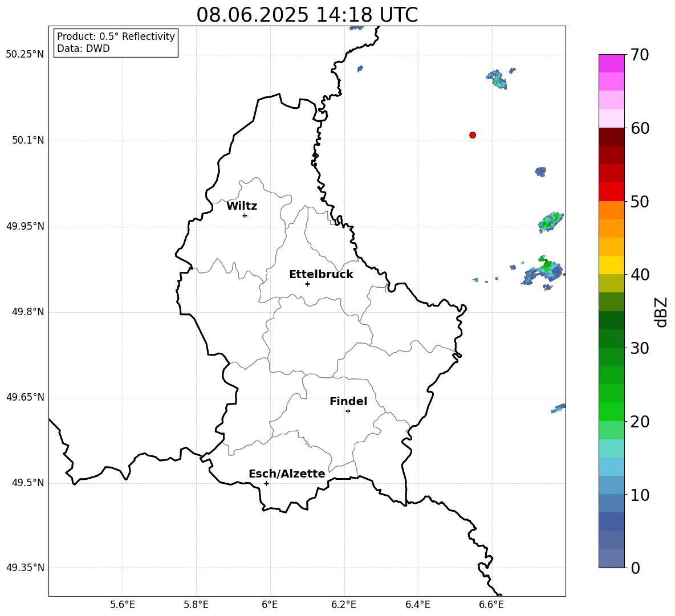Select the Findel city label

coord(348,401)
